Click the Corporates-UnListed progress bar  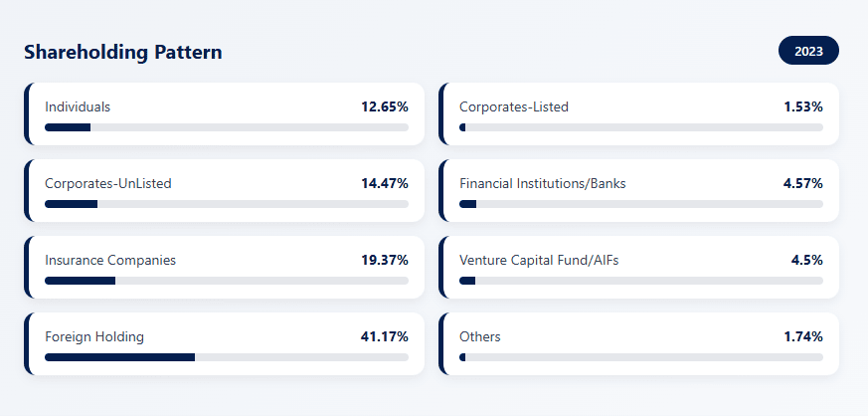(227, 204)
